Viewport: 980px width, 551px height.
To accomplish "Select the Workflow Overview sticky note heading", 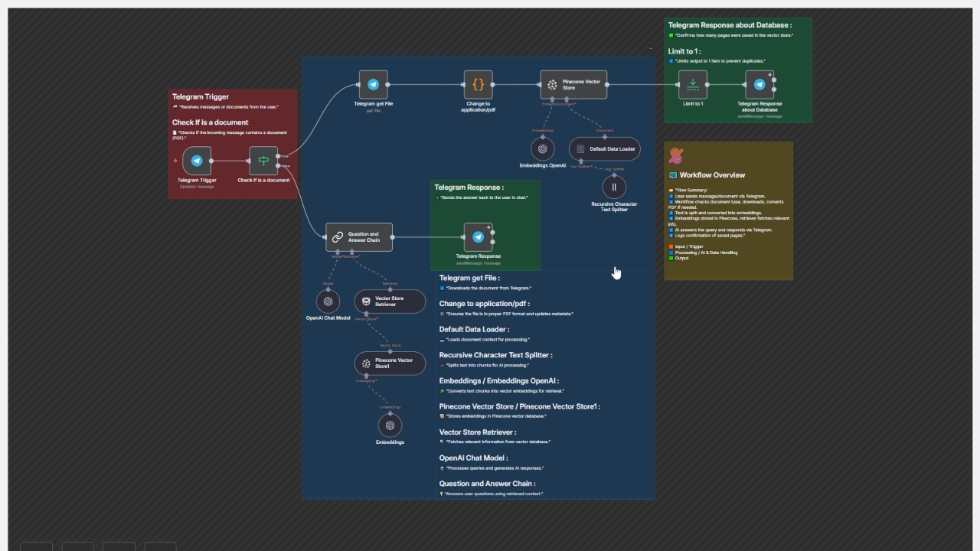I will pos(712,175).
